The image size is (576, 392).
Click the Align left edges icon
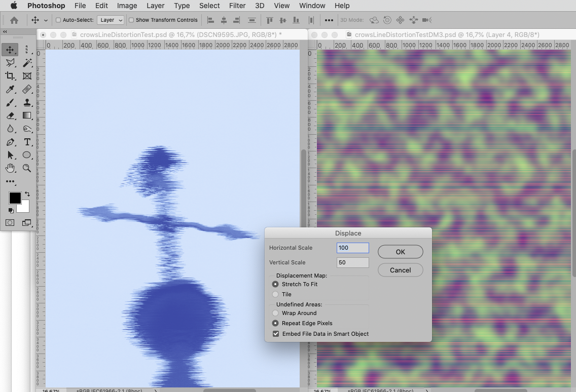[210, 20]
